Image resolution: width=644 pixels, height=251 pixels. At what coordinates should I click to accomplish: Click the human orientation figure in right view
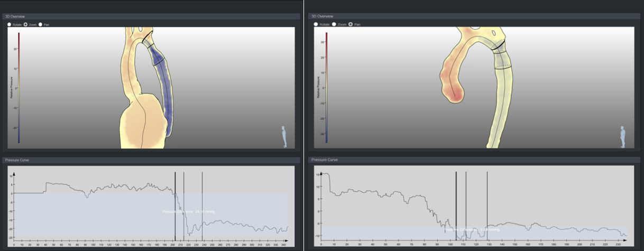(622, 137)
